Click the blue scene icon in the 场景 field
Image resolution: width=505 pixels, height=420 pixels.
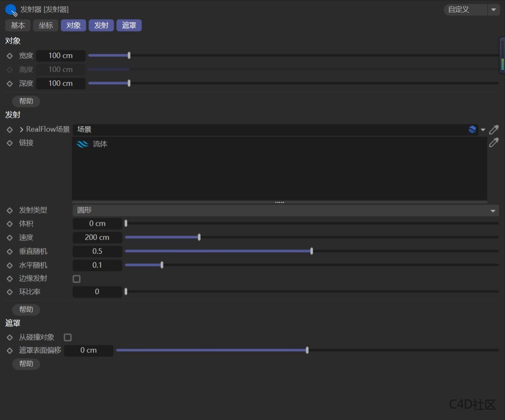[x=472, y=129]
